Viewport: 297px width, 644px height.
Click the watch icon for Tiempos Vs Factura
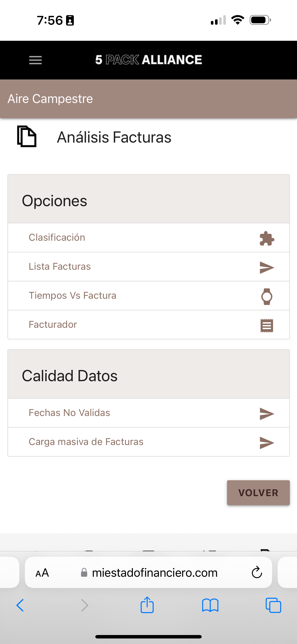[267, 296]
